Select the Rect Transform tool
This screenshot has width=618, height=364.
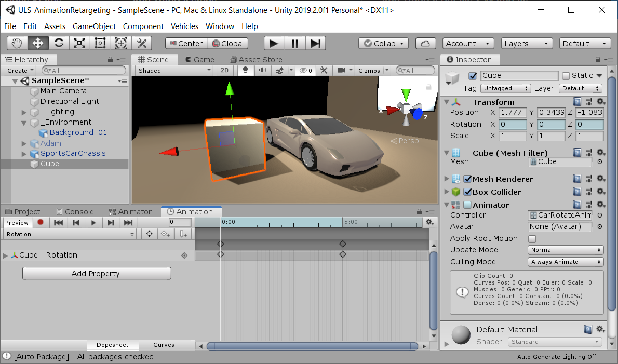click(100, 43)
